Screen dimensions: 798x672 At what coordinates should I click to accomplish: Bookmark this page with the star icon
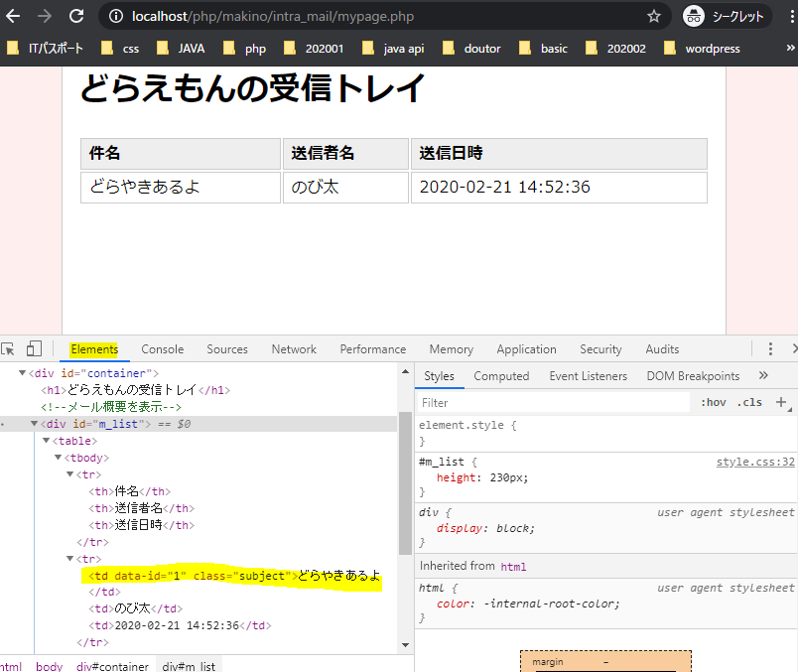(x=654, y=16)
